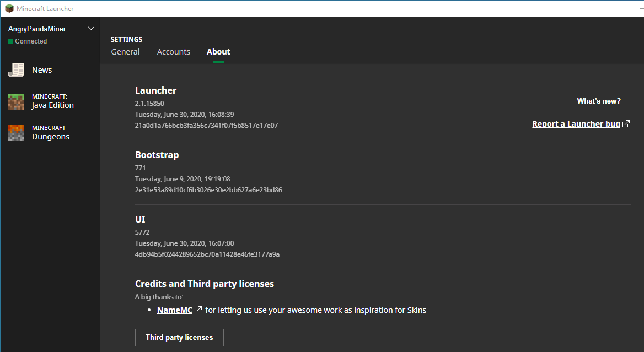Viewport: 644px width, 352px height.
Task: Click bootstrap hash 2e31e53a89d10cf6b3026e30e2bb627a6e23bd86
Action: pos(208,190)
